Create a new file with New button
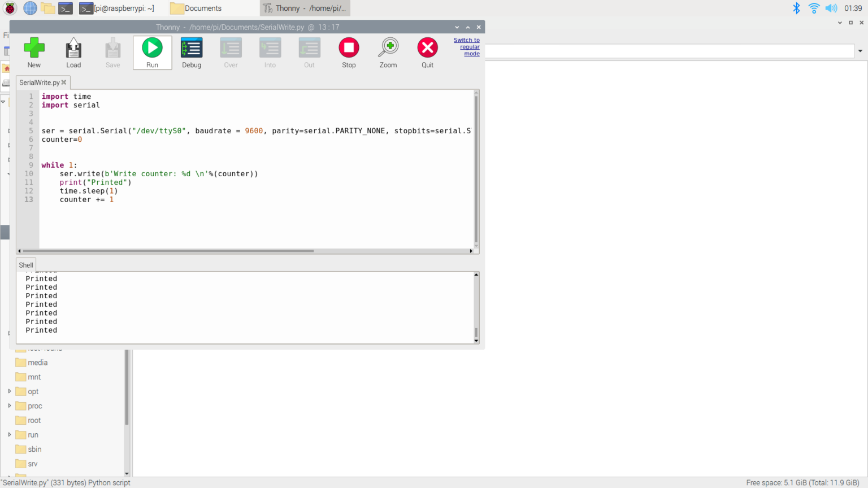The height and width of the screenshot is (488, 868). (x=34, y=53)
